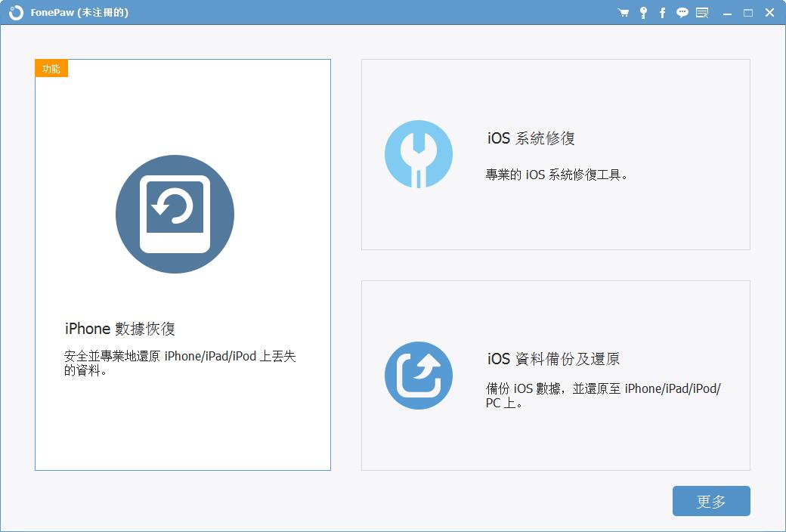Click the 安全並專業地還原 description text
Viewport: 786px width, 532px height.
(x=178, y=356)
